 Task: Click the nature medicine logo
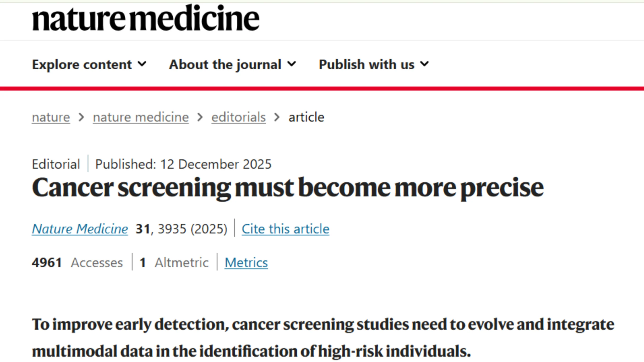coord(145,18)
